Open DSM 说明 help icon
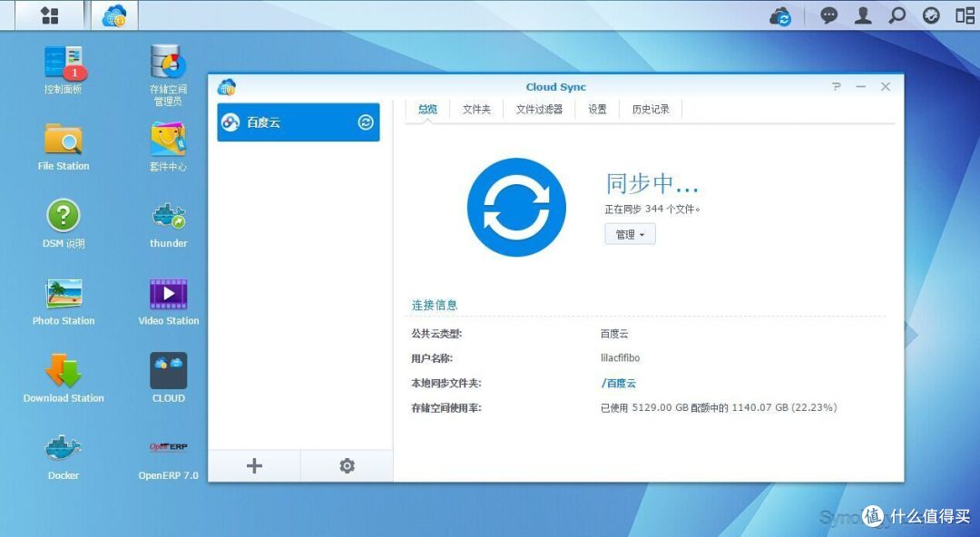 point(64,224)
